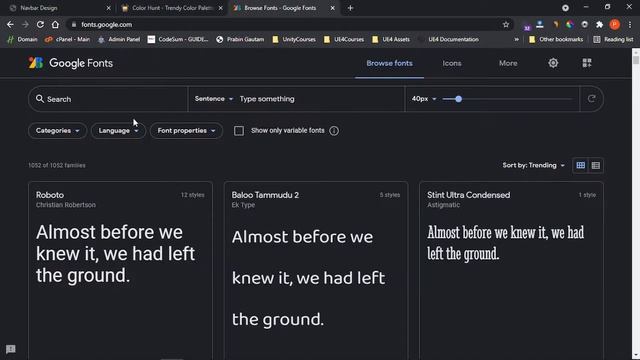Open the Reading list
The height and width of the screenshot is (360, 640).
(613, 39)
